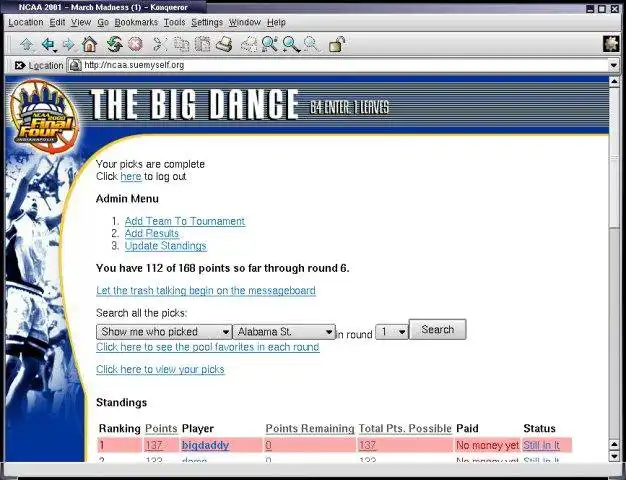
Task: Click the page scrollbar thumb
Action: 614,157
